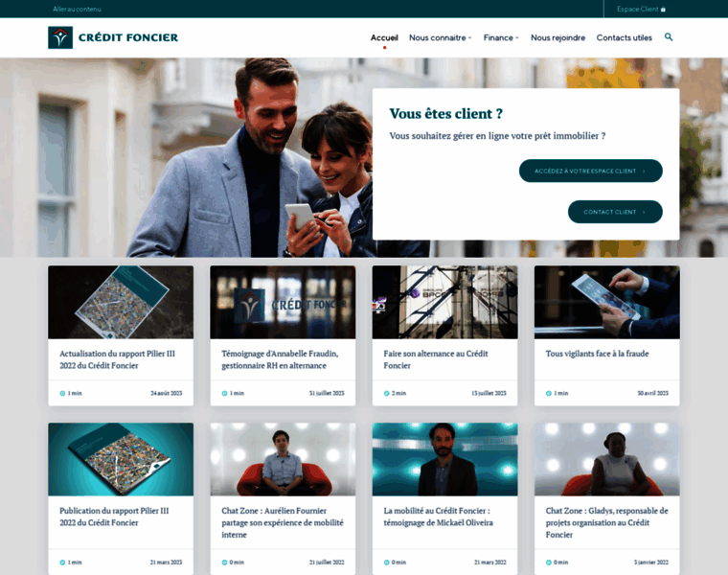The image size is (728, 575).
Task: Click clock icon on Annabelle Fraudin card
Action: (224, 394)
